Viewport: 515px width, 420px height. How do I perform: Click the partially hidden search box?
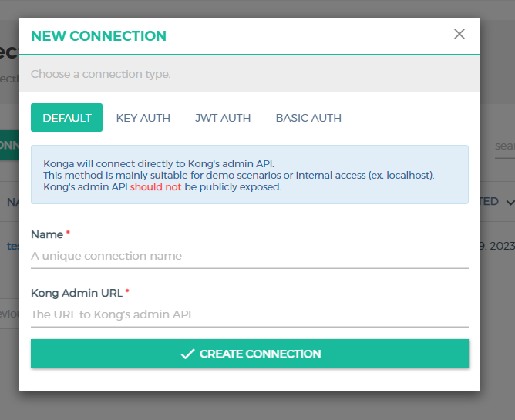(x=504, y=146)
